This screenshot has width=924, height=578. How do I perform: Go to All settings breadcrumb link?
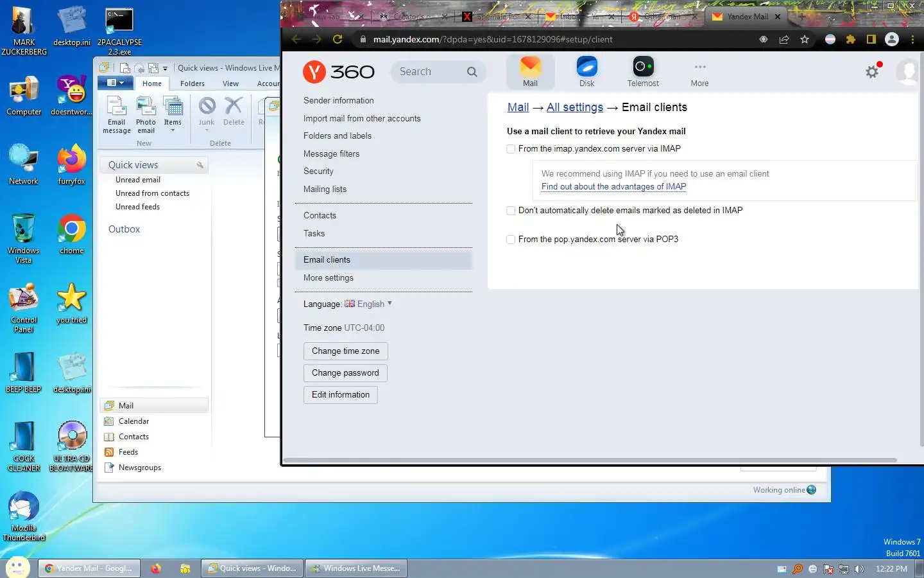(575, 107)
